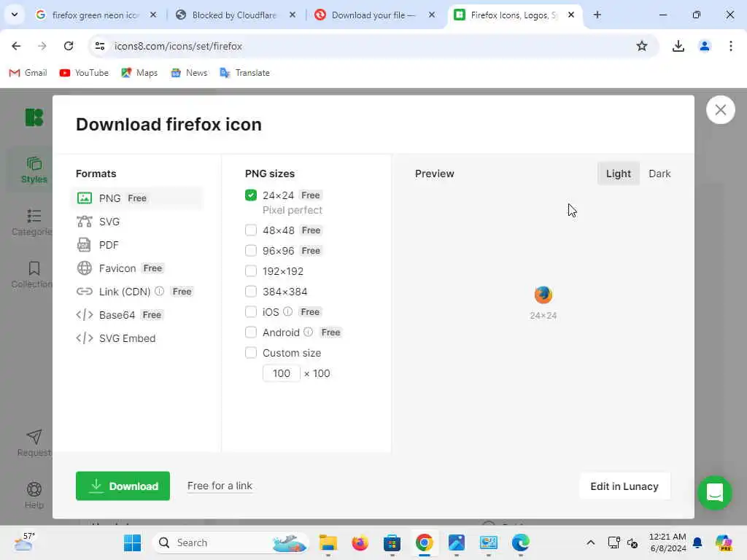Image resolution: width=747 pixels, height=560 pixels.
Task: Reload the page
Action: (x=69, y=46)
